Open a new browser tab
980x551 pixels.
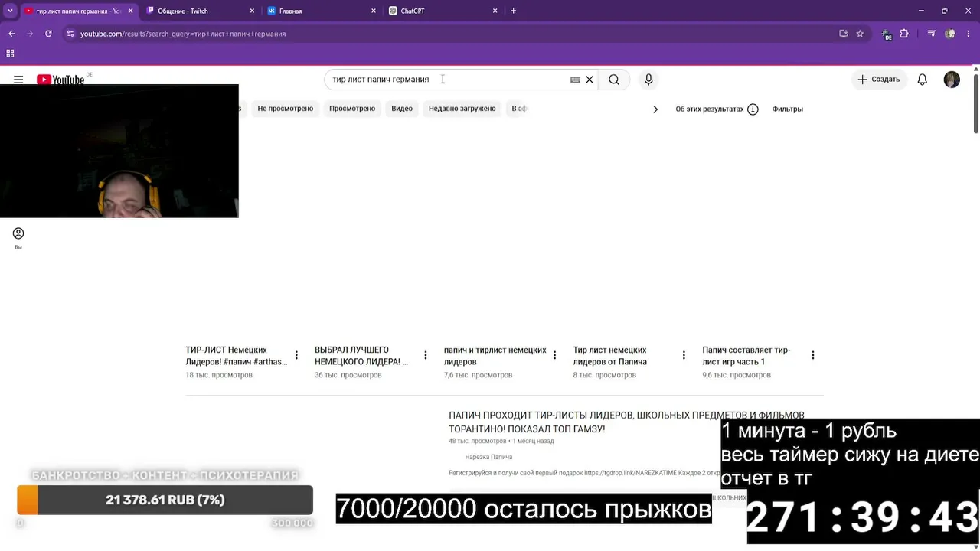513,11
